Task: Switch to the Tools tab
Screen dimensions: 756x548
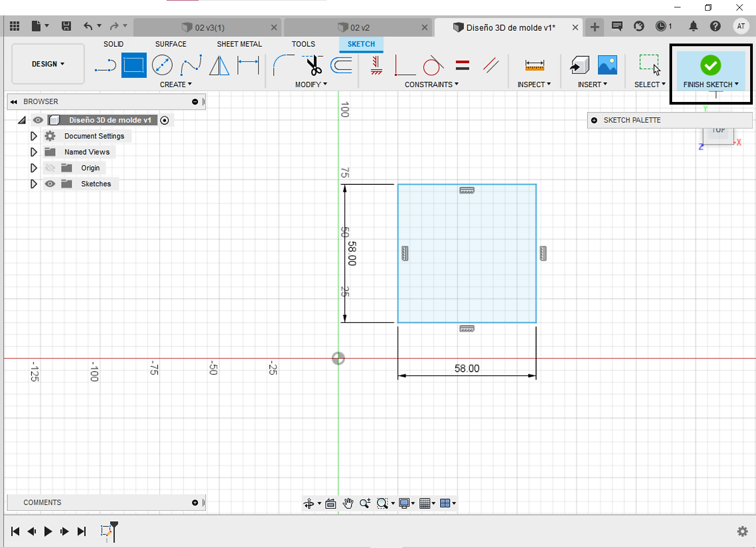Action: point(303,44)
